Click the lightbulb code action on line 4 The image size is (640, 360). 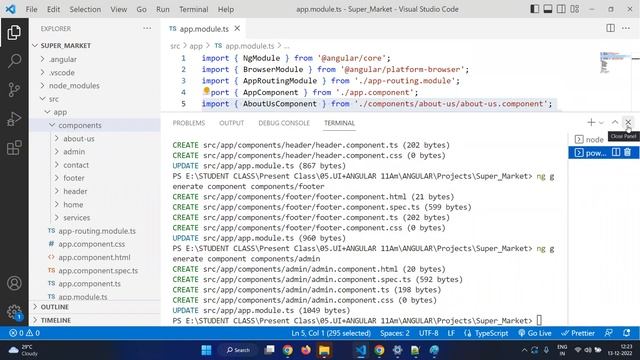(206, 91)
